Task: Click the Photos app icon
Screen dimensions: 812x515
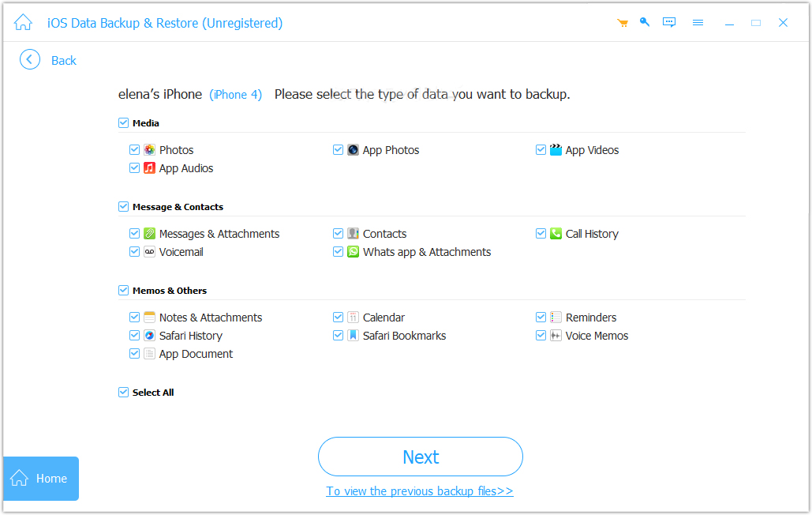Action: coord(149,150)
